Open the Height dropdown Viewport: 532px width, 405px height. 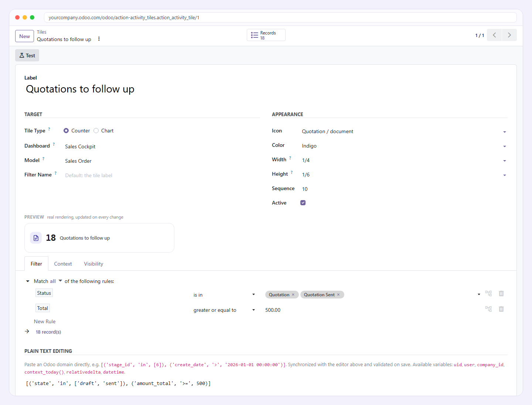[x=404, y=175]
